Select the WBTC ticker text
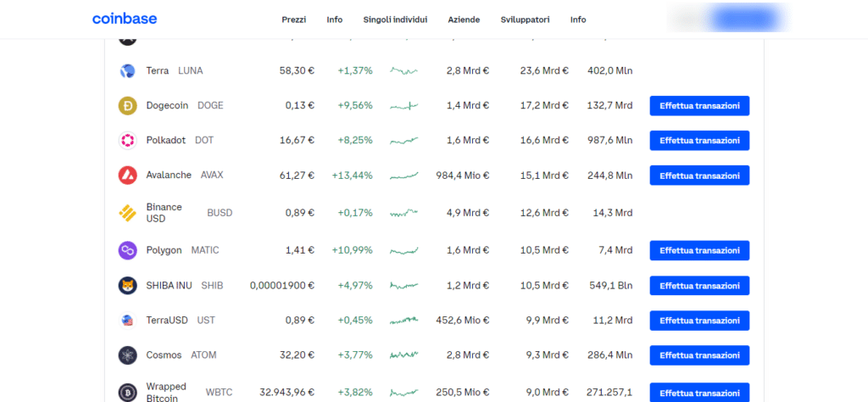 (x=220, y=393)
